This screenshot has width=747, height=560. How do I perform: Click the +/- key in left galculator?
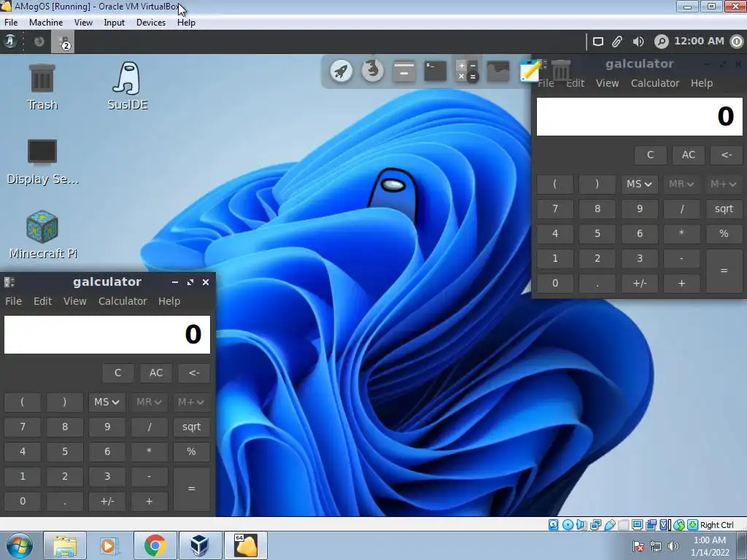pos(107,501)
